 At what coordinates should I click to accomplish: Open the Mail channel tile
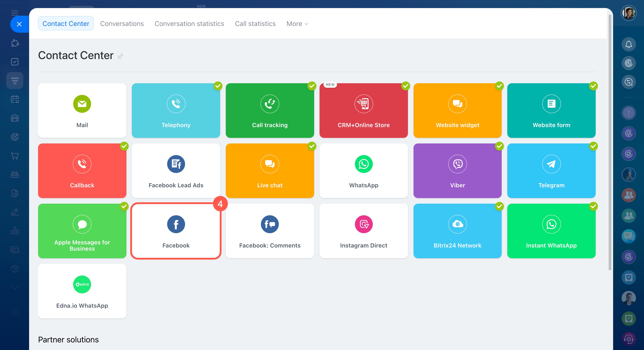point(82,110)
